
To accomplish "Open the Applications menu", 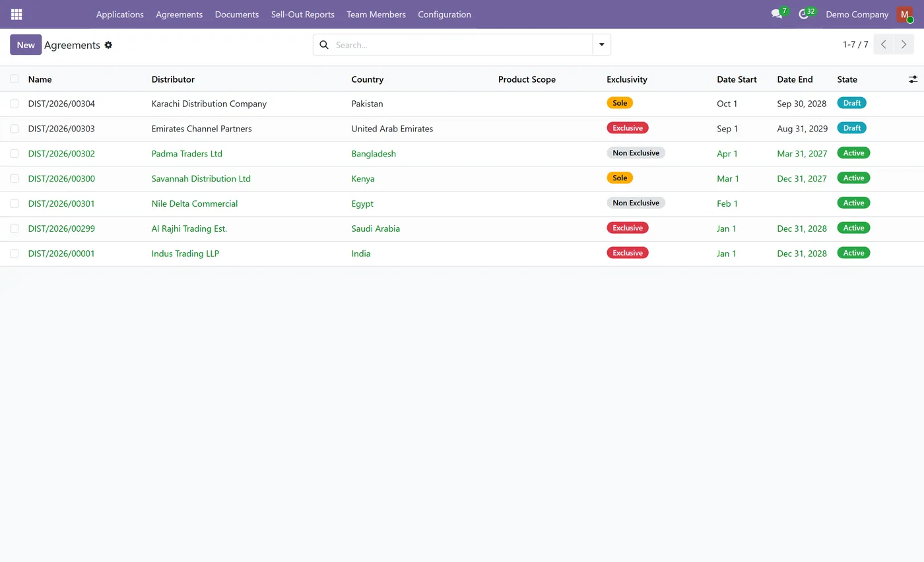I will pos(120,15).
